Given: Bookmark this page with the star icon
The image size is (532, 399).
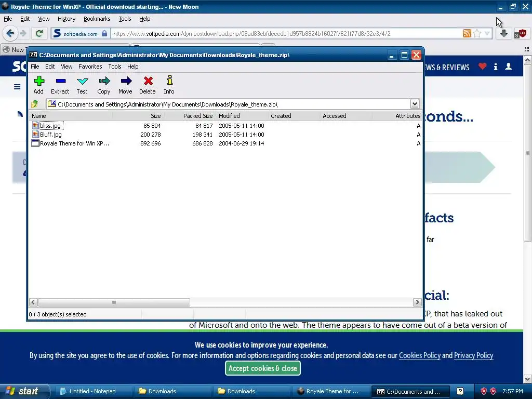Looking at the screenshot, I should coord(477,33).
